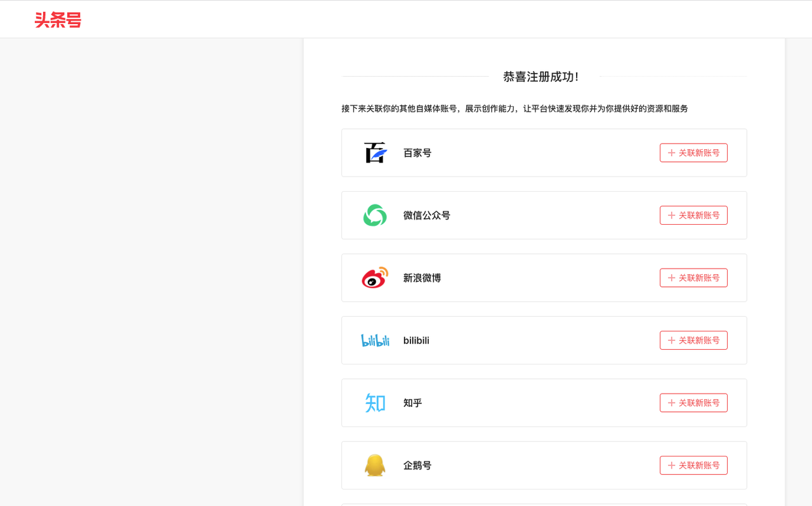Click the 头条号 logo in header
The width and height of the screenshot is (812, 506).
(x=58, y=20)
